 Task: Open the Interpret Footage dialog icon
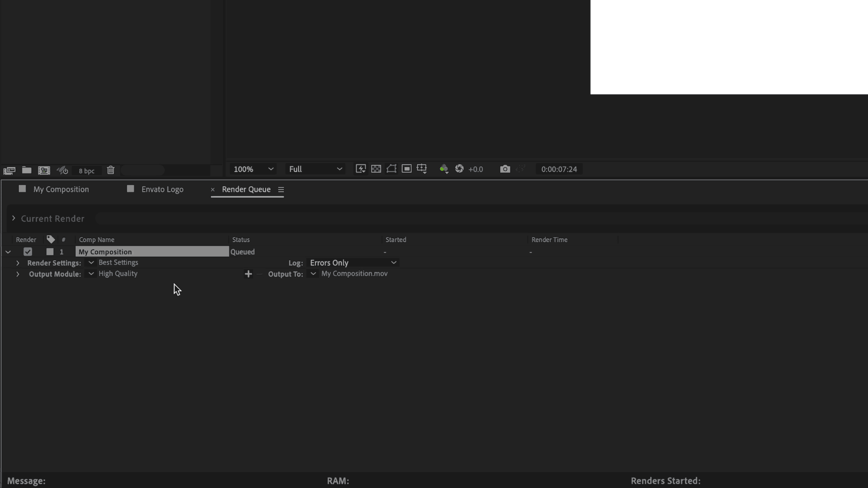[44, 170]
